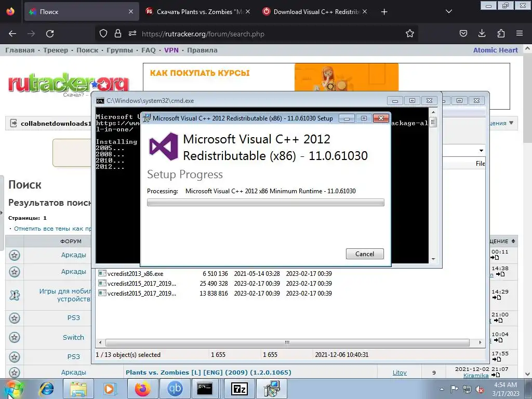Click the cmd.exe scrollbar down arrow
Screen dimensions: 532x399
click(x=433, y=259)
